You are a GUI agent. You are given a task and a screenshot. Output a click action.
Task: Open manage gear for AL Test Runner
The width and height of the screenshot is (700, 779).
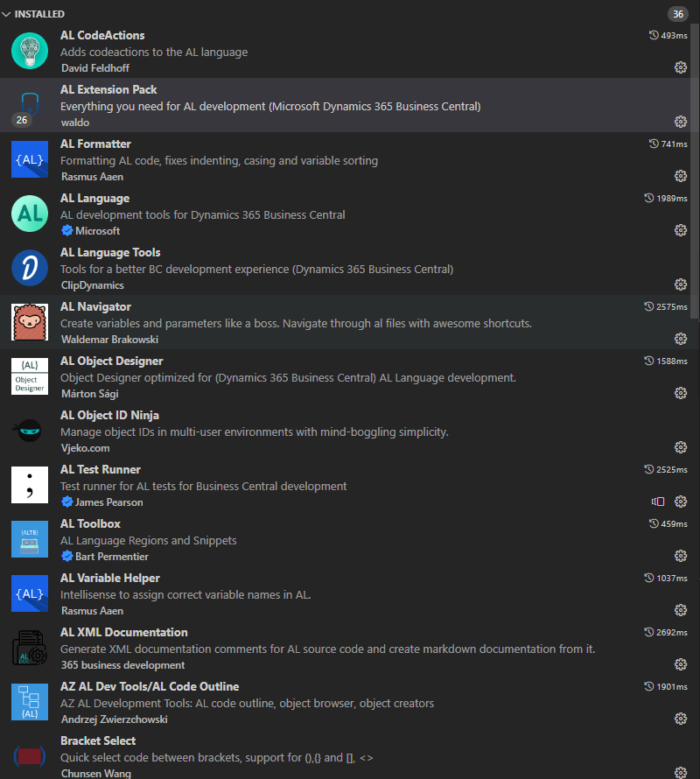pos(681,502)
